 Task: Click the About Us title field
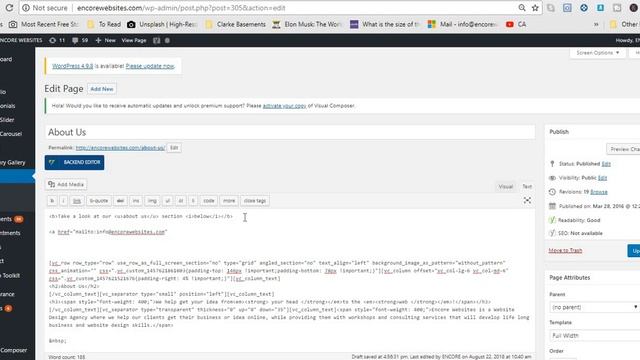coord(290,132)
